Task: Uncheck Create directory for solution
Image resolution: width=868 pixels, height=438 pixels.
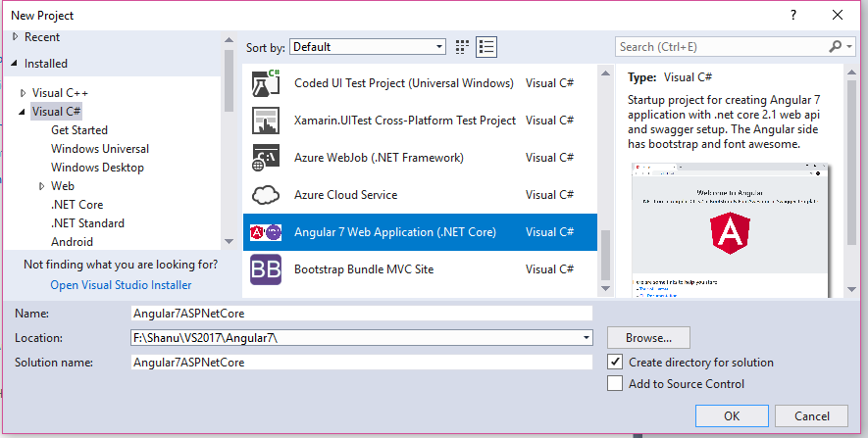Action: pyautogui.click(x=615, y=363)
